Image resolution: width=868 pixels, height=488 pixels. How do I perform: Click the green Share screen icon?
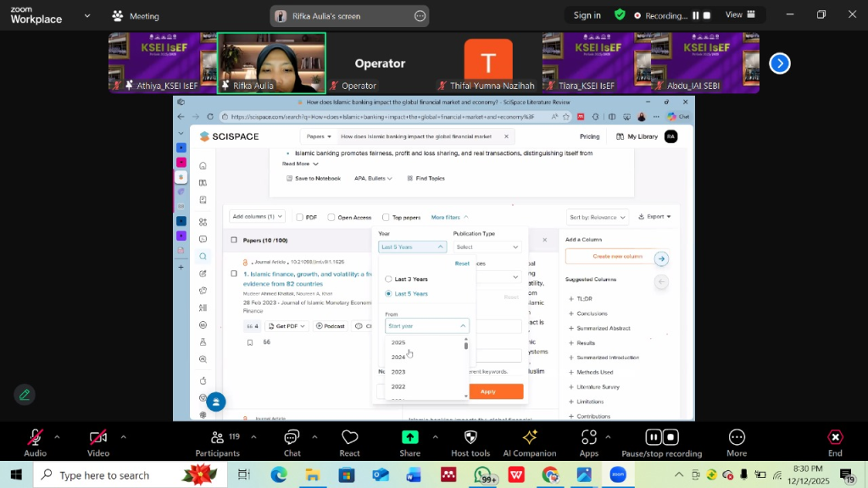(409, 438)
